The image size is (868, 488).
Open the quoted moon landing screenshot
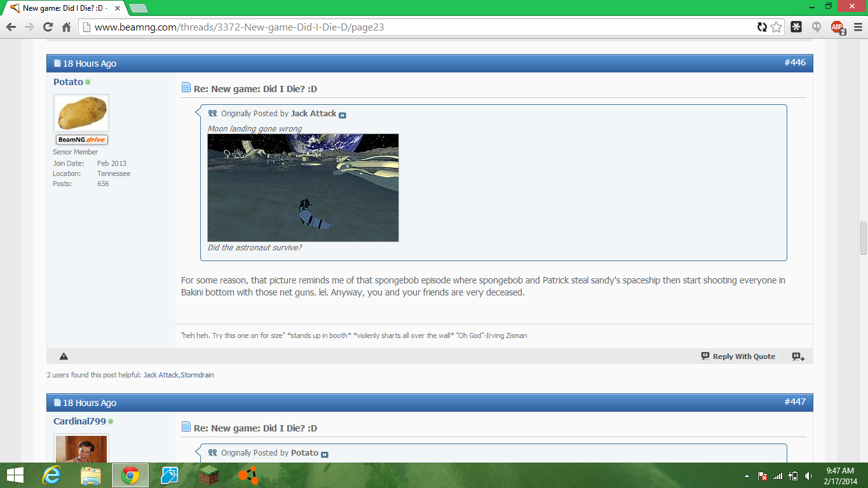[303, 187]
